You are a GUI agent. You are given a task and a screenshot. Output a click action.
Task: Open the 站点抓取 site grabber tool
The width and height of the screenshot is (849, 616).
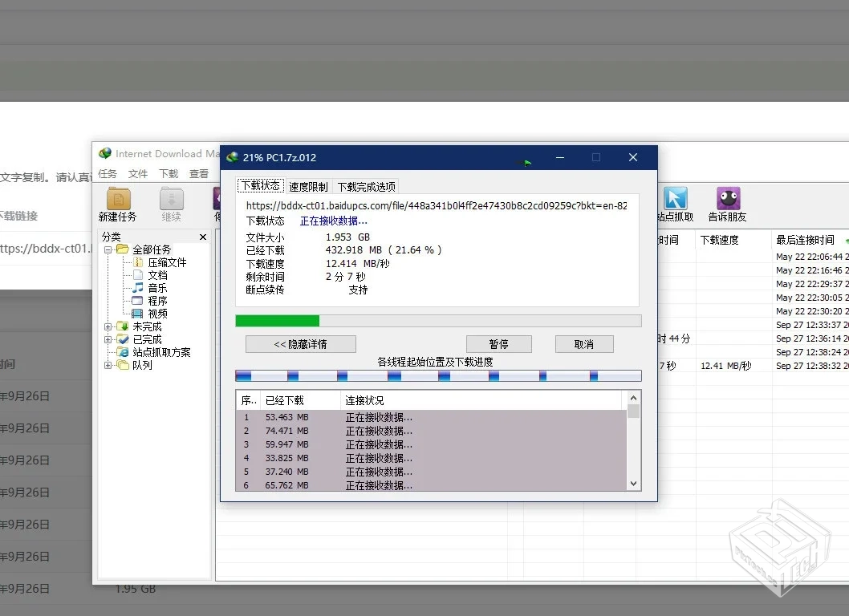coord(675,204)
